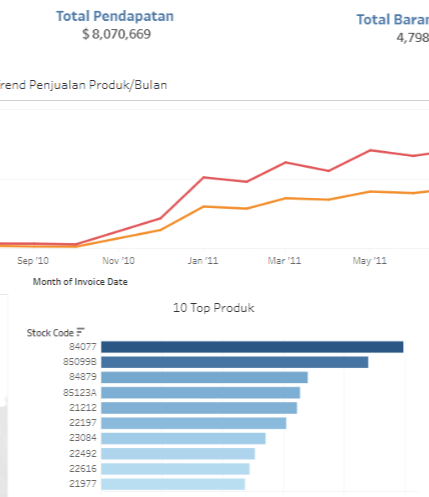
Task: Select the 10 Top Produk chart title
Action: click(x=214, y=308)
